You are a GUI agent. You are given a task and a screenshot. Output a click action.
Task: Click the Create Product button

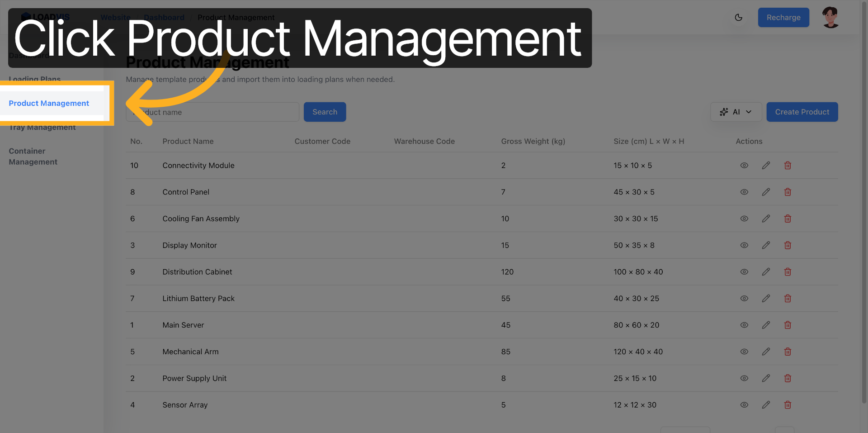pyautogui.click(x=802, y=112)
